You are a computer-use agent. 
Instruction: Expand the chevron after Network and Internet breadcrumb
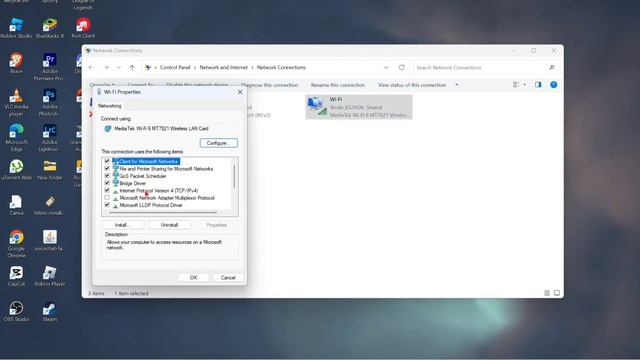click(x=252, y=67)
